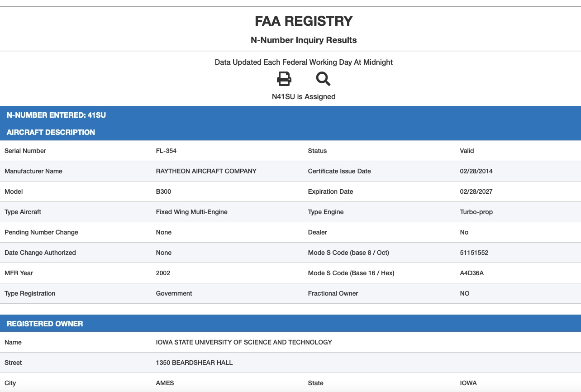Screen dimensions: 581x392
Task: Select expiration date 02/28/2027
Action: 476,191
